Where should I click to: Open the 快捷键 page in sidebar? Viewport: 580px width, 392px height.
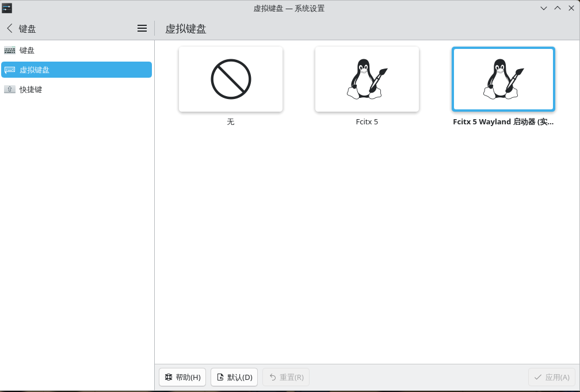coord(77,89)
